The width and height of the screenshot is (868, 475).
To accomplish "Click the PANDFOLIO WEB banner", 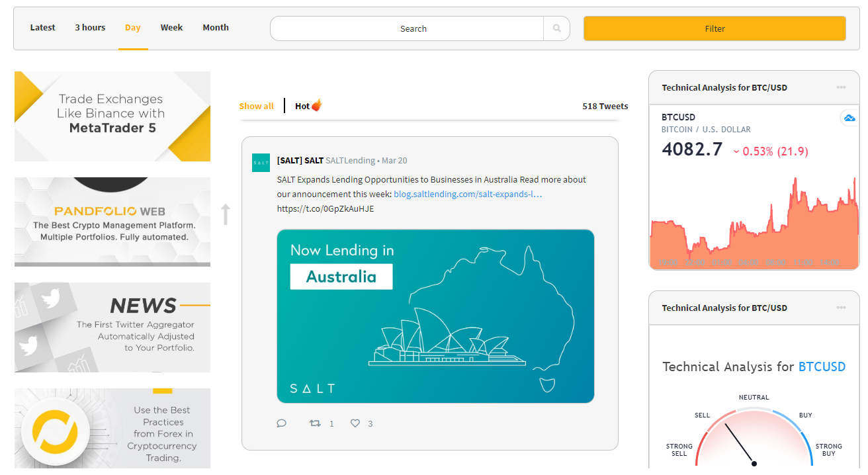I will (112, 222).
